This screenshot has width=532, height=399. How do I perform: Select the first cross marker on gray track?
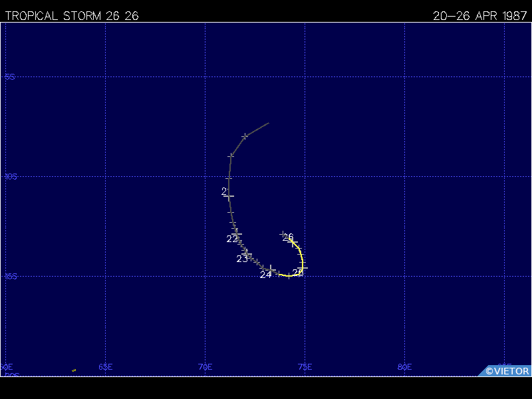245,136
